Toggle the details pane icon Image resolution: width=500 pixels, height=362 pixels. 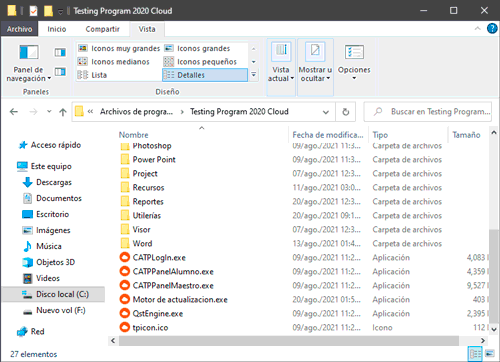(x=60, y=72)
